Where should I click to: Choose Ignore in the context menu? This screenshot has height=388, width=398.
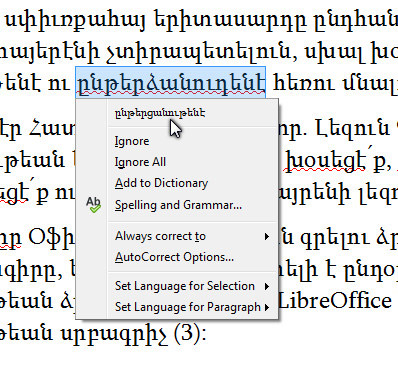pos(132,141)
